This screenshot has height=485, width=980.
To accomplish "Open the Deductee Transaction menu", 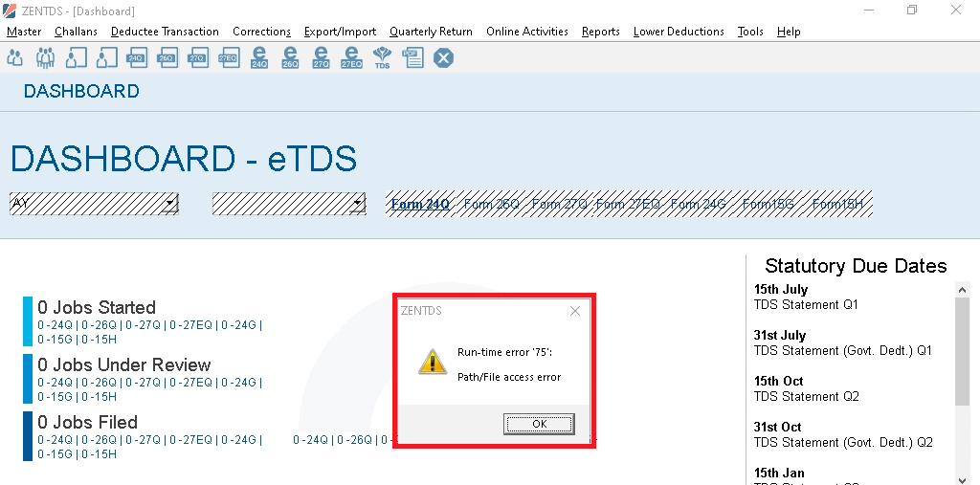I will (x=165, y=32).
